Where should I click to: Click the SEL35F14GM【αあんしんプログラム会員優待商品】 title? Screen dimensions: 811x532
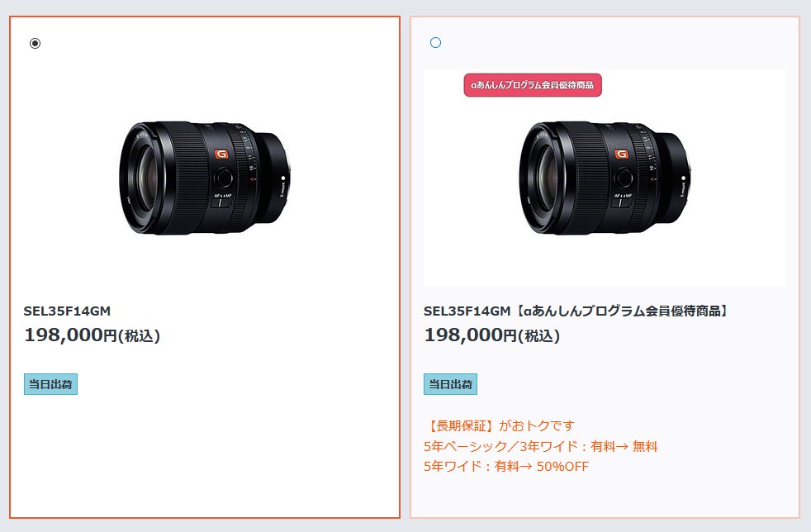pyautogui.click(x=576, y=311)
